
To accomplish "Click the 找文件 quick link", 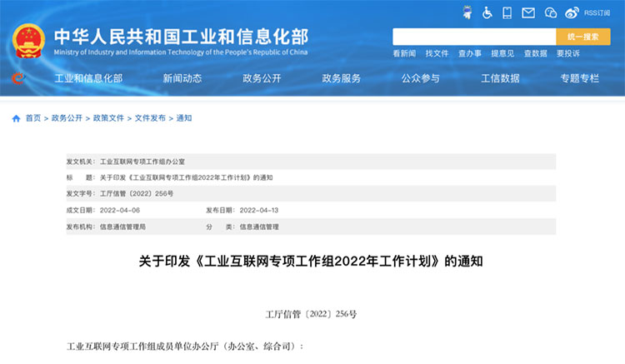I will click(437, 53).
